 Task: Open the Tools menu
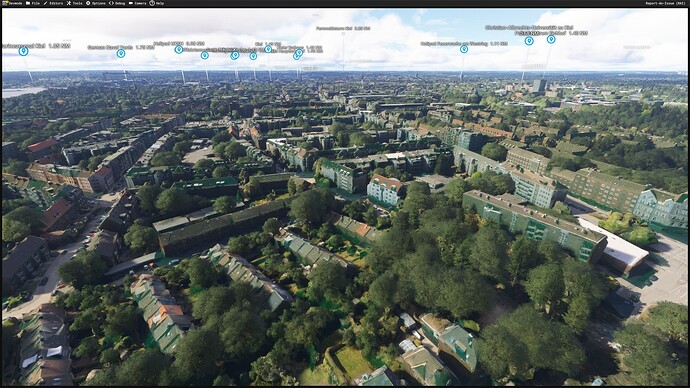[75, 3]
